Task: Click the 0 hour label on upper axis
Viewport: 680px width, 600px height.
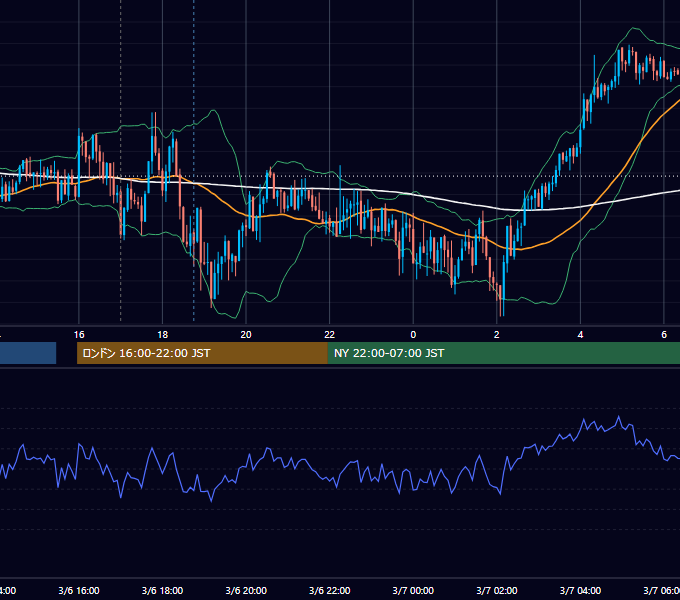Action: [413, 335]
